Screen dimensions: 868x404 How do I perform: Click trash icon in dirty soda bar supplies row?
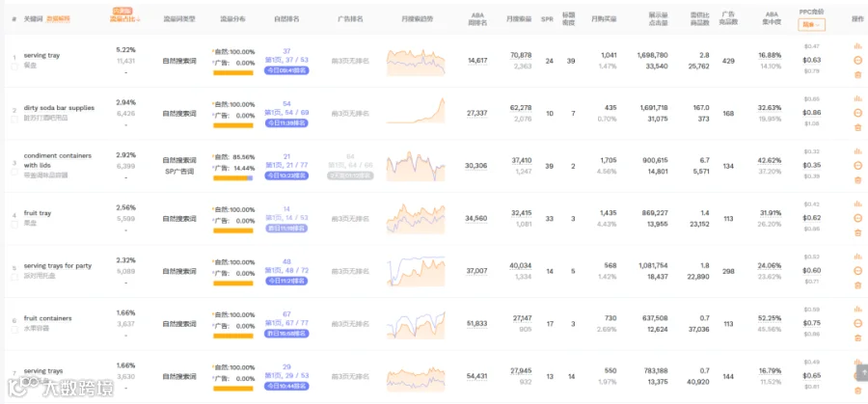click(857, 127)
